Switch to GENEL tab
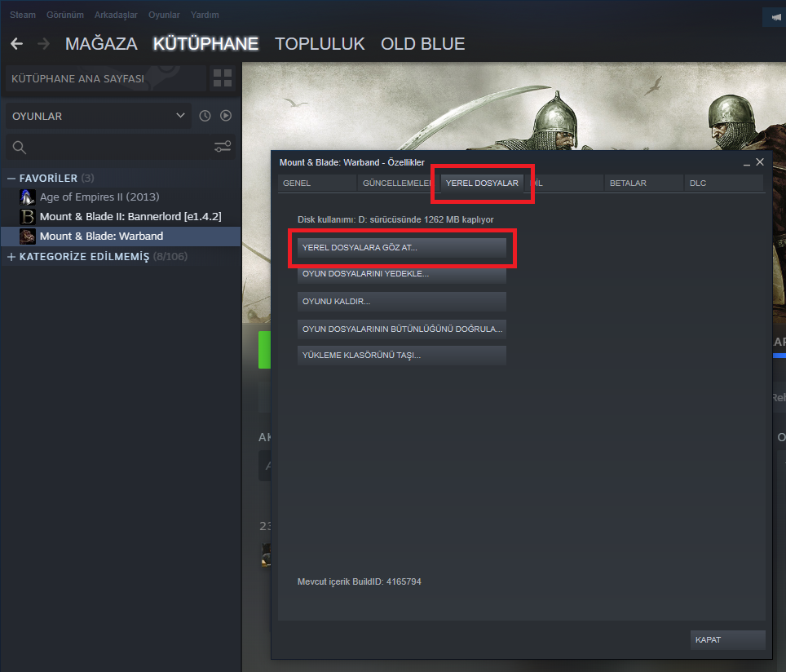Viewport: 786px width, 672px height. point(317,183)
